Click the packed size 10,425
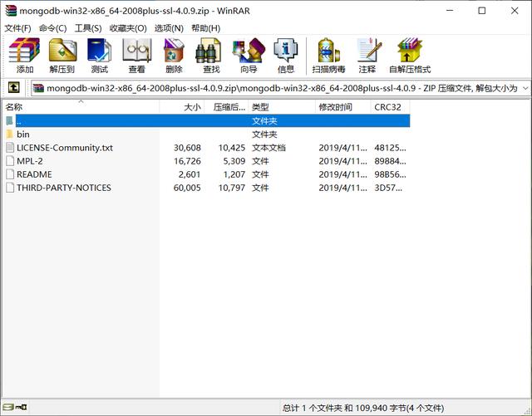Viewport: 532px width, 416px height. pos(232,148)
